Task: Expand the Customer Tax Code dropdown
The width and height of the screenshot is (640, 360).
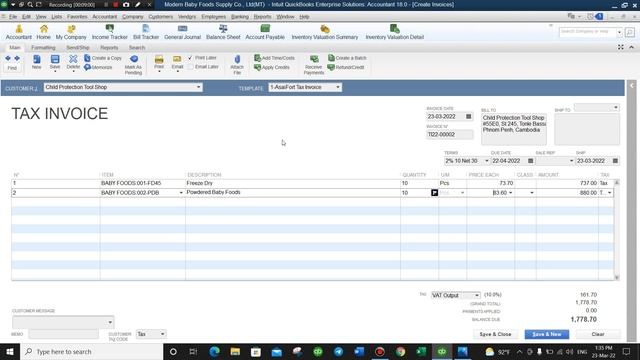Action: click(162, 334)
